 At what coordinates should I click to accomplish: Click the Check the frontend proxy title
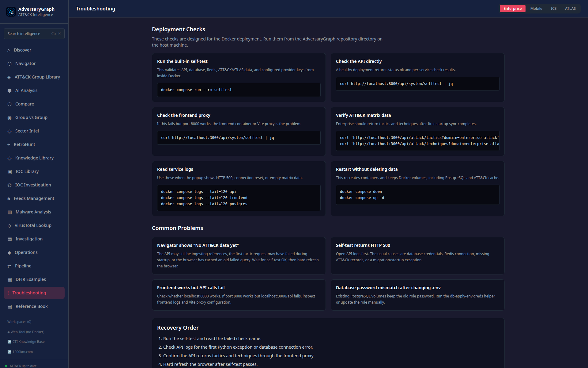(184, 115)
